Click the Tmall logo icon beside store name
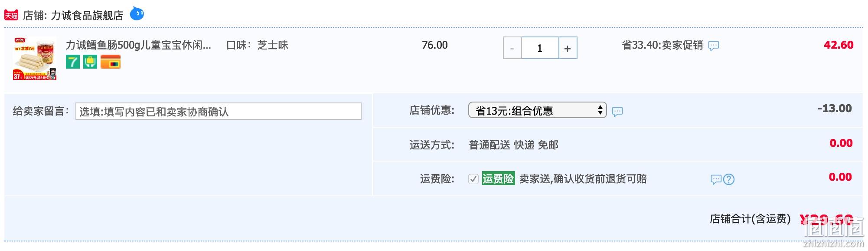Viewport: 868px width, 251px height. coord(11,16)
